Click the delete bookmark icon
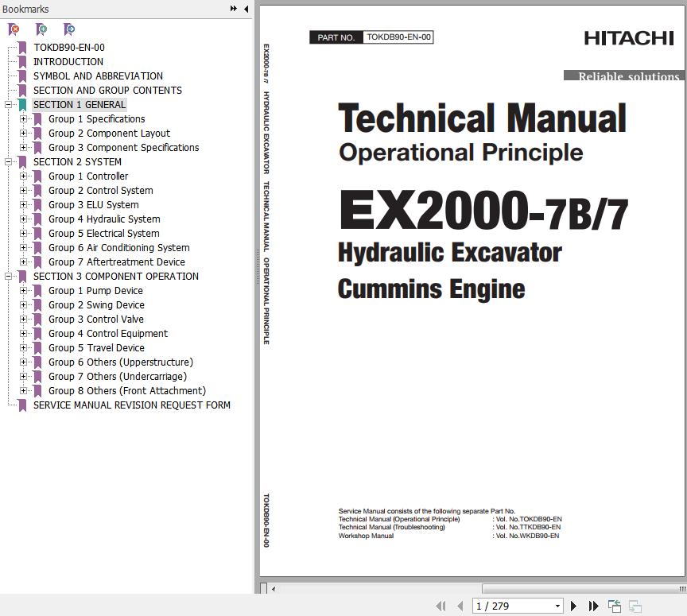Image resolution: width=687 pixels, height=616 pixels. coord(14,29)
